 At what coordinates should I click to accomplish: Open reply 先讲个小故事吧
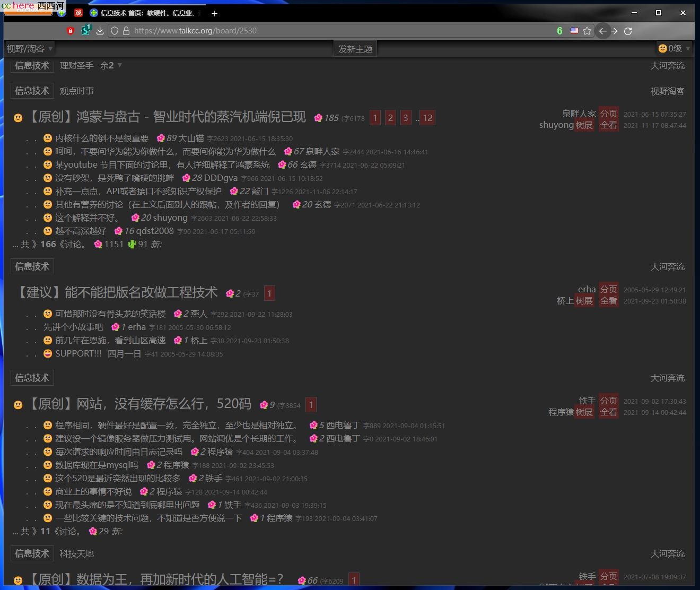pyautogui.click(x=73, y=327)
